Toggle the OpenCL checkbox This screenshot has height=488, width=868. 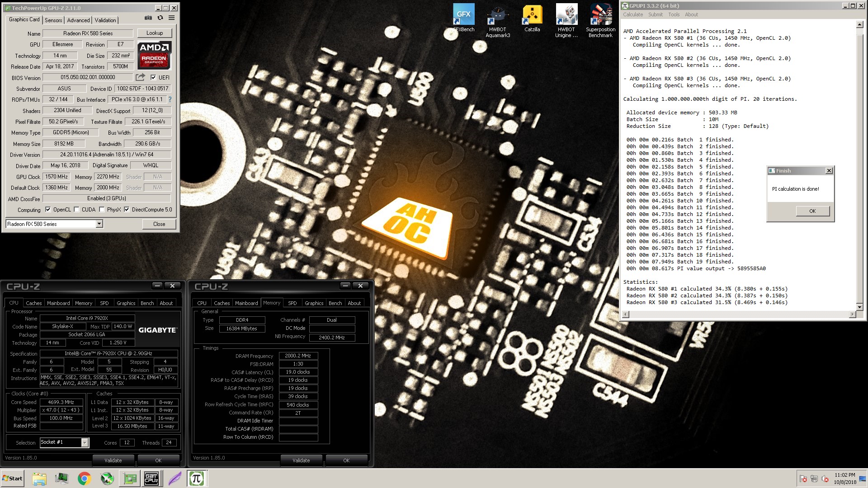(x=48, y=210)
